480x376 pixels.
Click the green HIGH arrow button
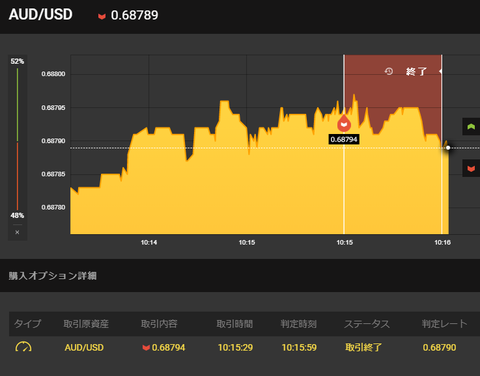(471, 127)
